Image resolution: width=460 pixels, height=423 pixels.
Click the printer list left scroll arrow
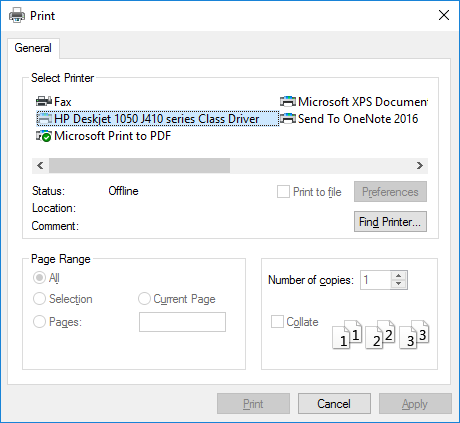click(x=40, y=166)
